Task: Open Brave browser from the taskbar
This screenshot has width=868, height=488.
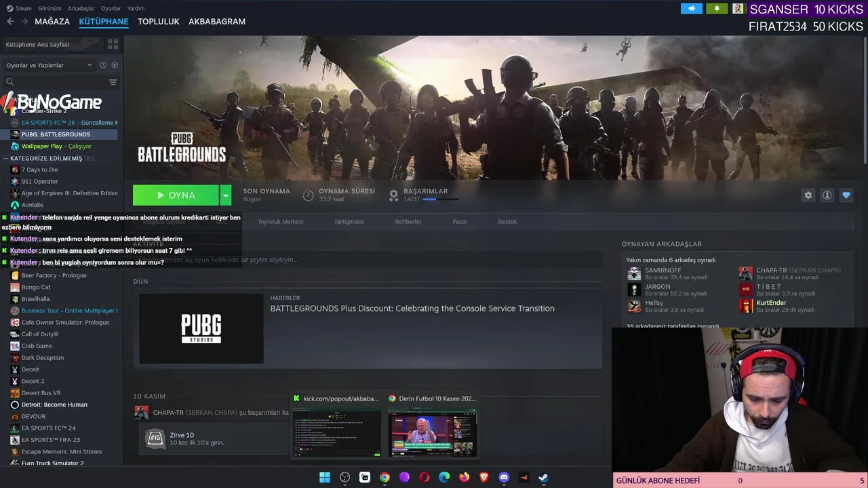Action: pos(484,477)
